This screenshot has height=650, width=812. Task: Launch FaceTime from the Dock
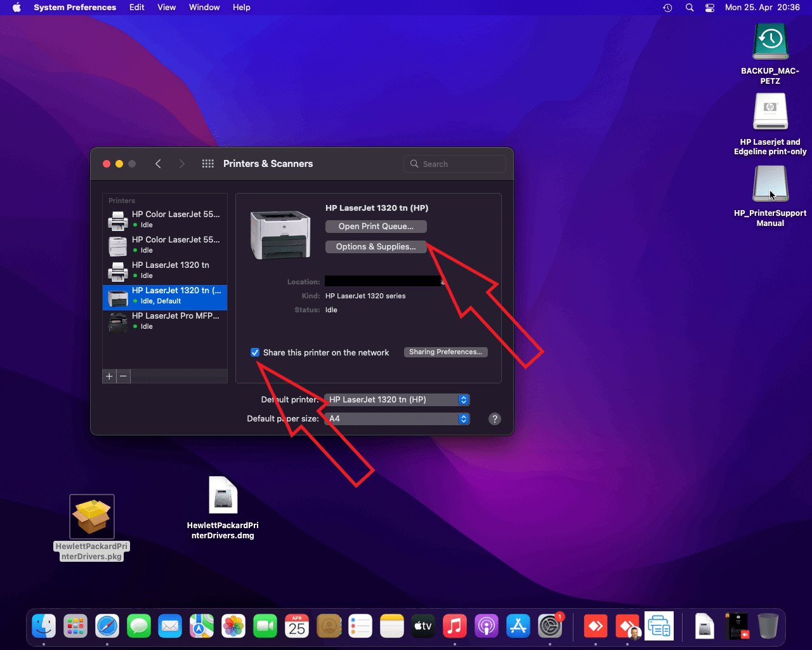pyautogui.click(x=265, y=627)
